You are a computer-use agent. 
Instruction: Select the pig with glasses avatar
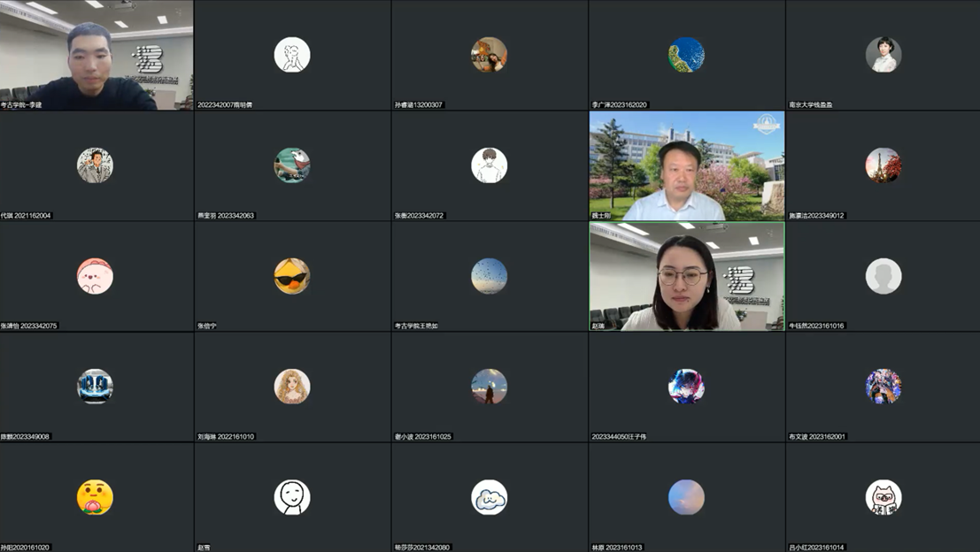883,497
